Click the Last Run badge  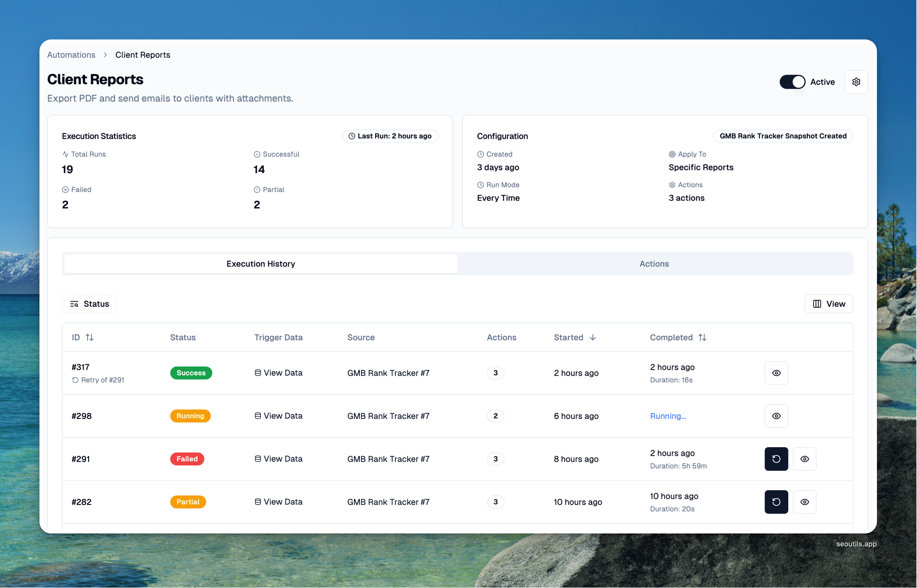pos(390,136)
